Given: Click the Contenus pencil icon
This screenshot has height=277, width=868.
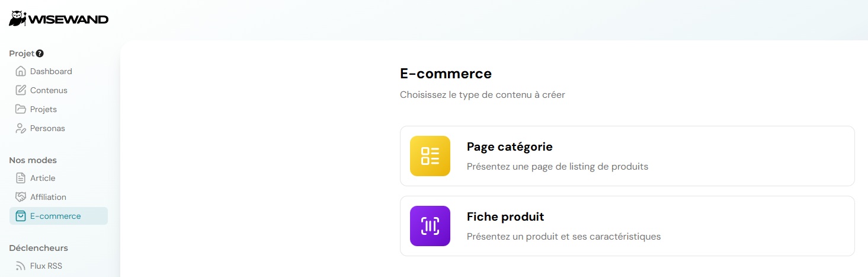Looking at the screenshot, I should click(x=21, y=90).
